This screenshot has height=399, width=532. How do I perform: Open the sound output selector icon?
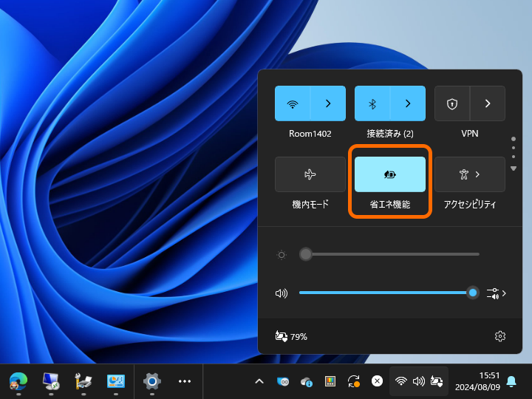[x=495, y=293]
